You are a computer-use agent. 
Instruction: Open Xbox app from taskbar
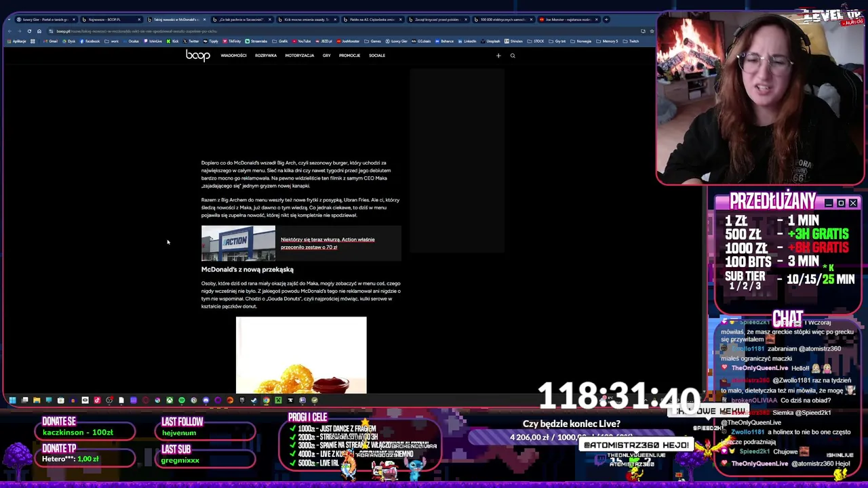[x=170, y=400]
